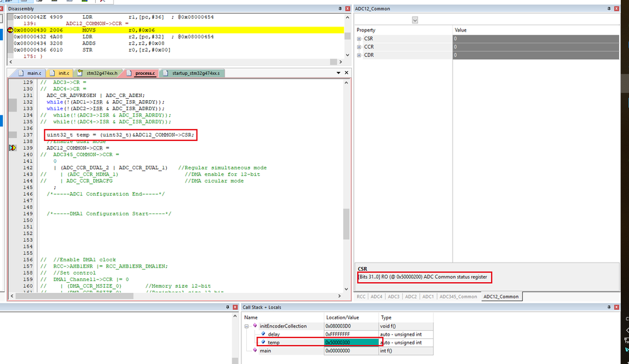
Task: Expand the CSR register node
Action: (x=359, y=39)
